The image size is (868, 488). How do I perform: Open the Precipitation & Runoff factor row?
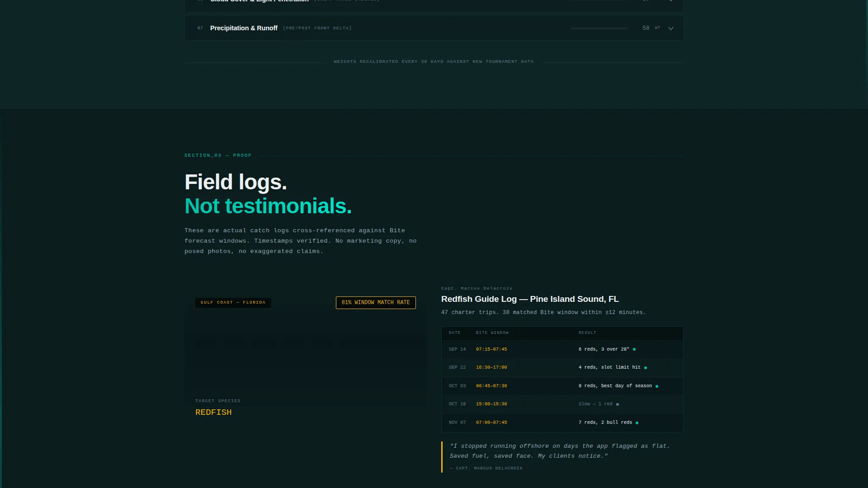[434, 28]
